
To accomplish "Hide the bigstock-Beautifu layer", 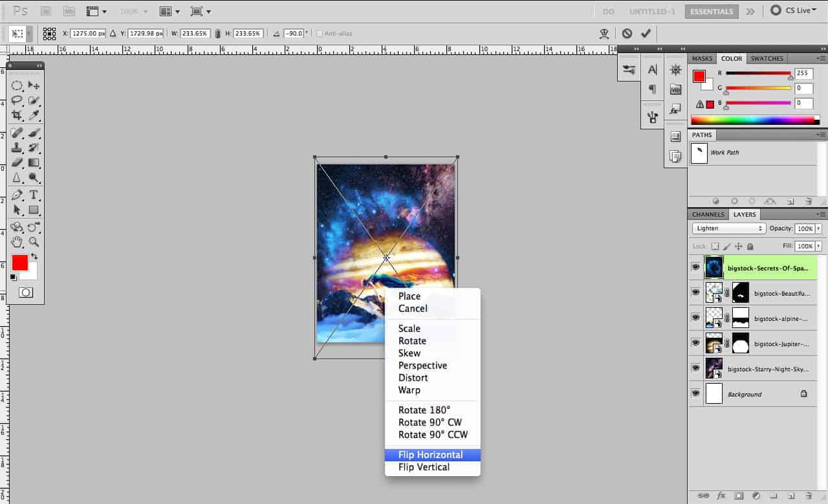I will (695, 292).
